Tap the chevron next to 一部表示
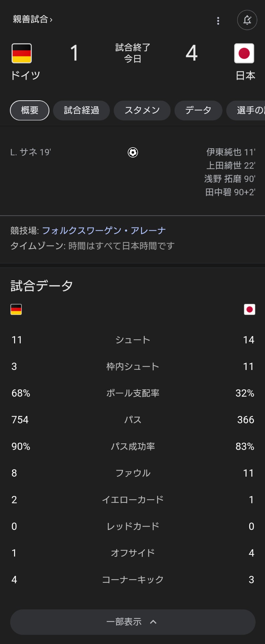Screen dimensions: 265x644 click(153, 622)
